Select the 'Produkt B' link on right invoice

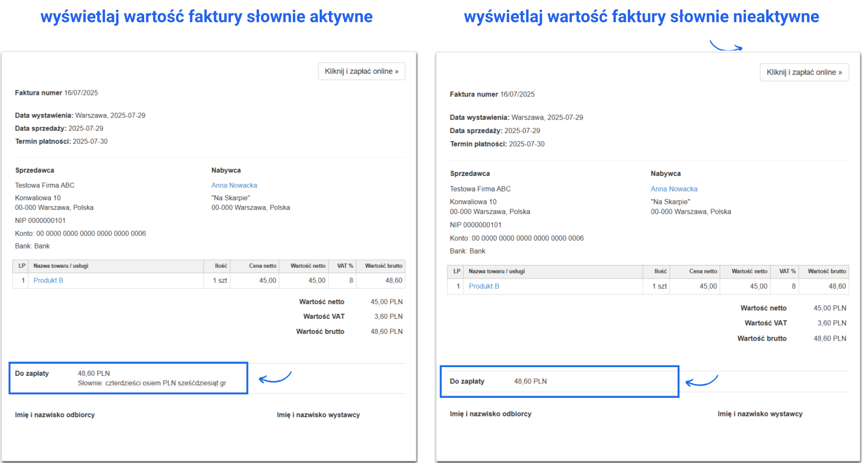point(484,286)
